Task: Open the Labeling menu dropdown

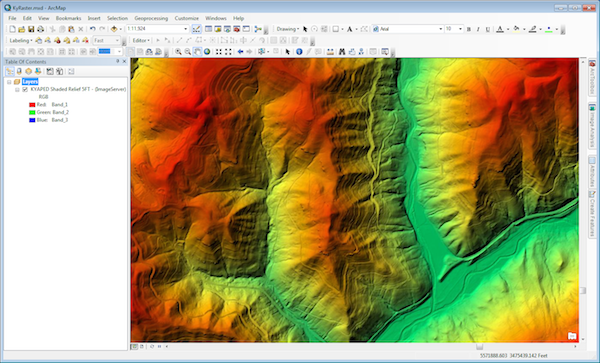Action: coord(21,40)
